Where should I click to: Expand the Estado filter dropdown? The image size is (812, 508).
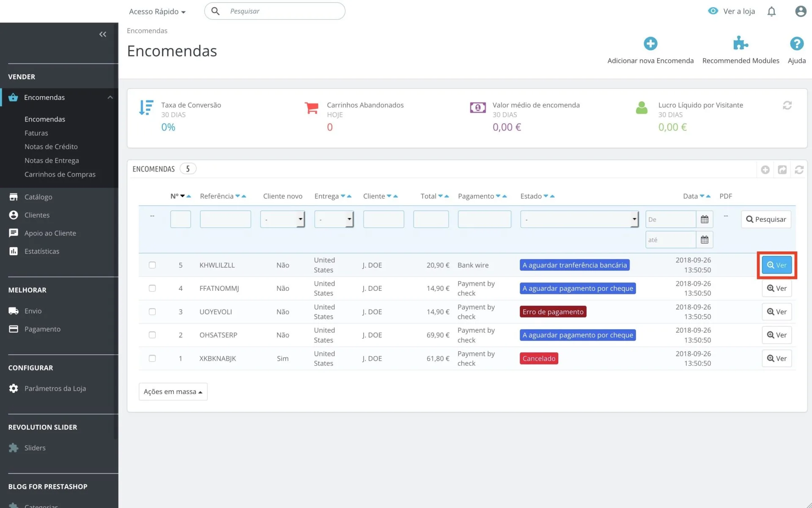(579, 219)
